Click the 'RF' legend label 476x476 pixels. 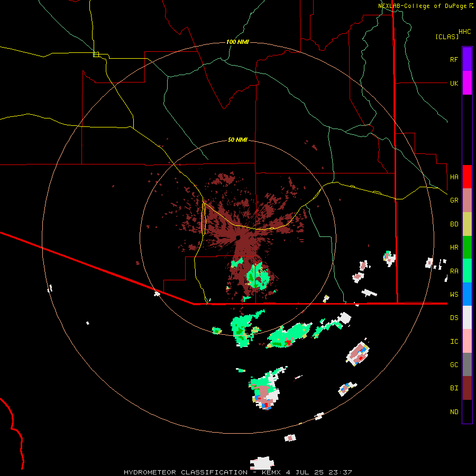tap(454, 59)
